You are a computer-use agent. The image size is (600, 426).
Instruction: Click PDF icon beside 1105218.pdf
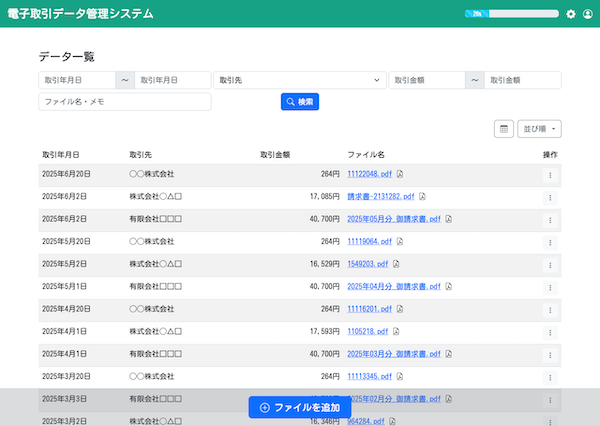[x=396, y=331]
